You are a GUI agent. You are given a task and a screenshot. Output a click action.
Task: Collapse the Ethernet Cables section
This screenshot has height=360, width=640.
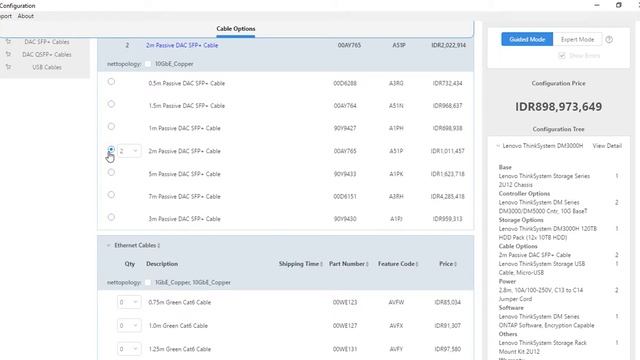tap(108, 245)
